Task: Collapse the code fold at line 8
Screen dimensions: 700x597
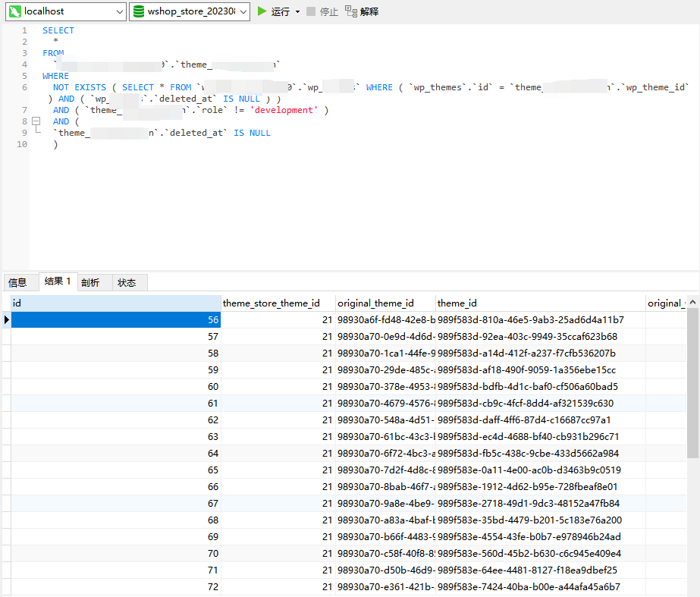Action: (36, 121)
